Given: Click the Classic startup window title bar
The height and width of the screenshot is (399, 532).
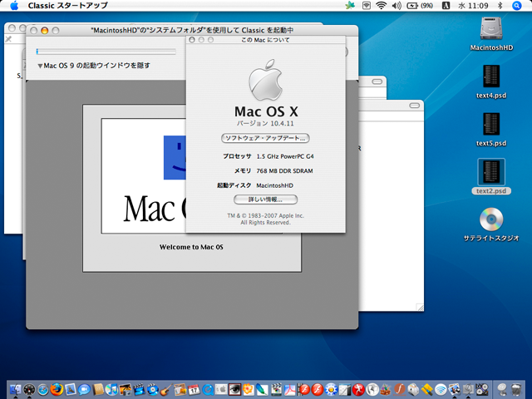Looking at the screenshot, I should click(192, 31).
